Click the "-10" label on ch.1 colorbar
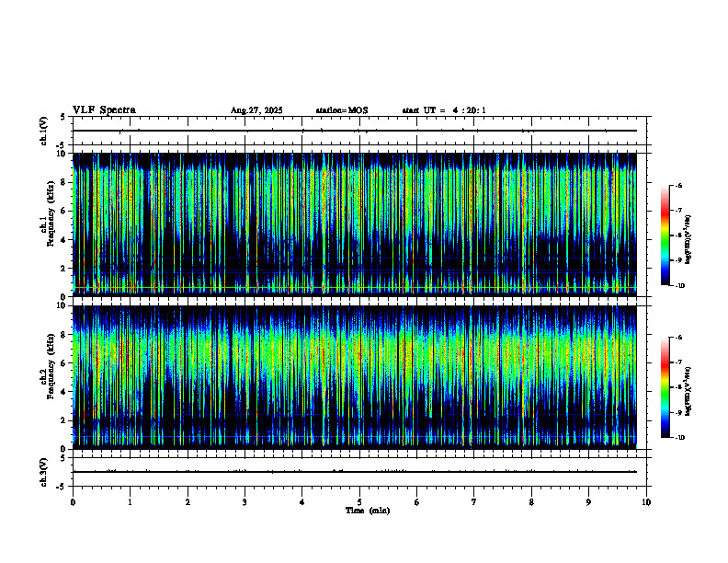728x563 pixels. point(679,286)
